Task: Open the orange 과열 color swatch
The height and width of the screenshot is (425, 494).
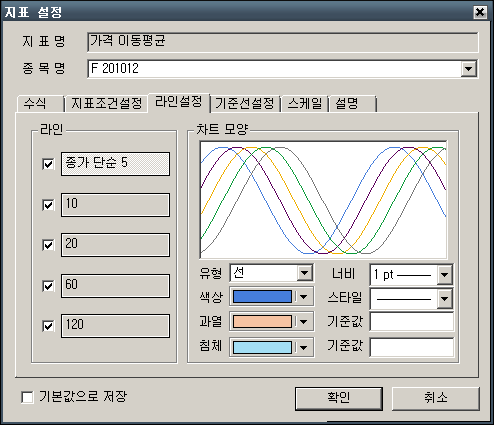Action: [262, 322]
